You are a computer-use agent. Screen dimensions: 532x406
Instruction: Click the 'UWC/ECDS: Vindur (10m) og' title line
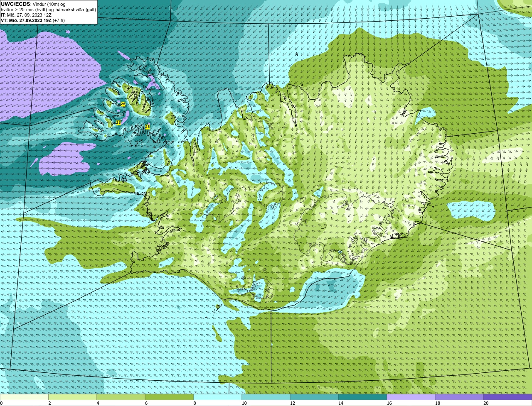click(x=33, y=4)
